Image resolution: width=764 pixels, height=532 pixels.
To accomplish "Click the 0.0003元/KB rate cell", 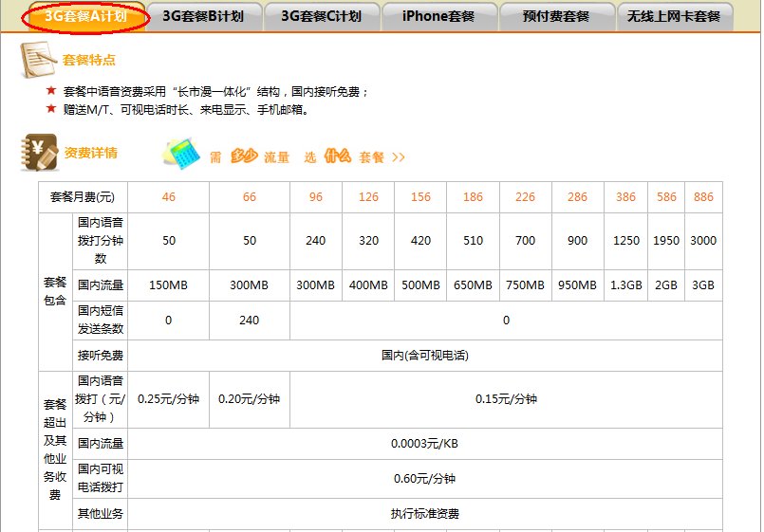I will (x=425, y=444).
